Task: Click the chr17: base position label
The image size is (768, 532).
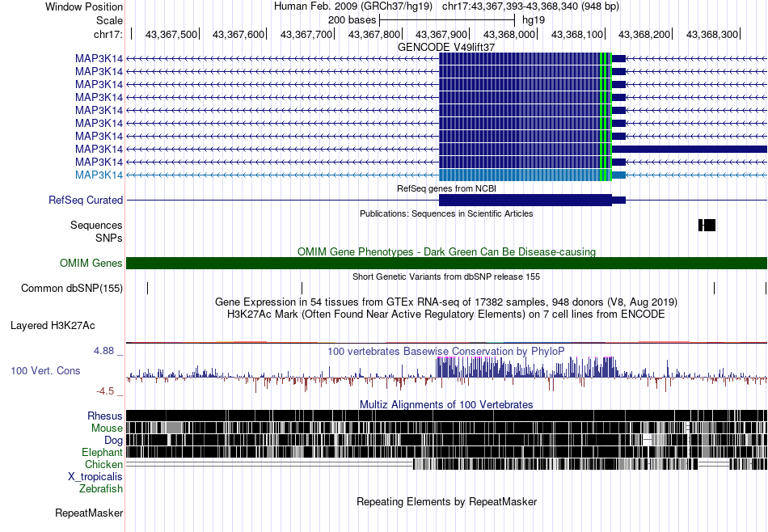Action: pyautogui.click(x=108, y=34)
